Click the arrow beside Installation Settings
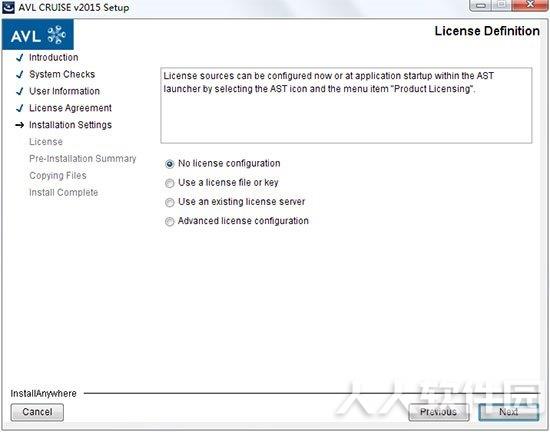This screenshot has width=550, height=432. (20, 125)
